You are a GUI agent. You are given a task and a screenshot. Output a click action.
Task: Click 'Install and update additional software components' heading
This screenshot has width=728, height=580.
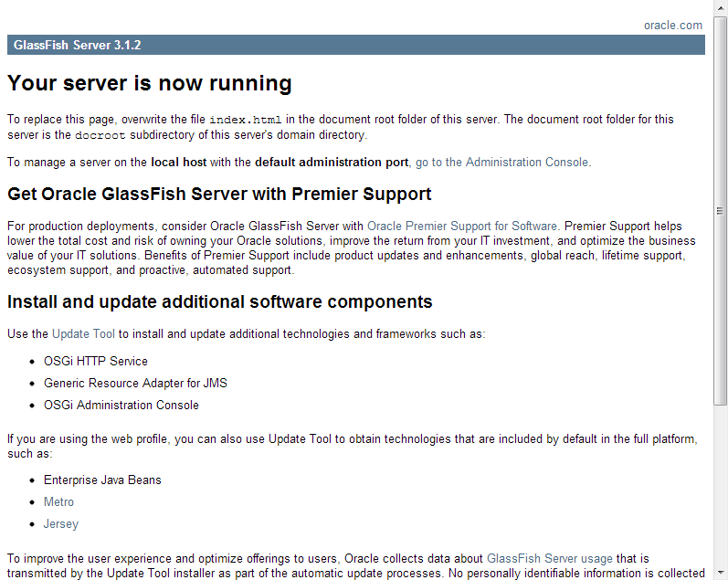point(219,302)
